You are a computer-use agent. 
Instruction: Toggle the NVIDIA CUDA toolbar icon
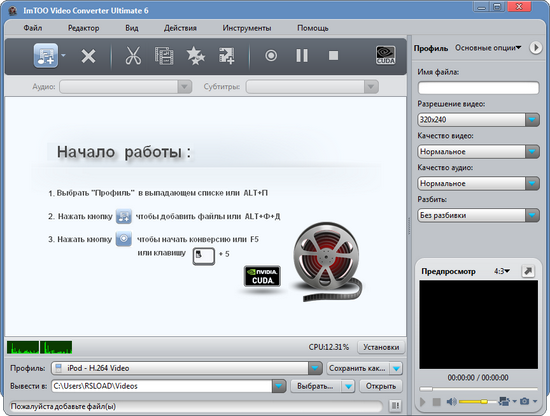tap(385, 55)
